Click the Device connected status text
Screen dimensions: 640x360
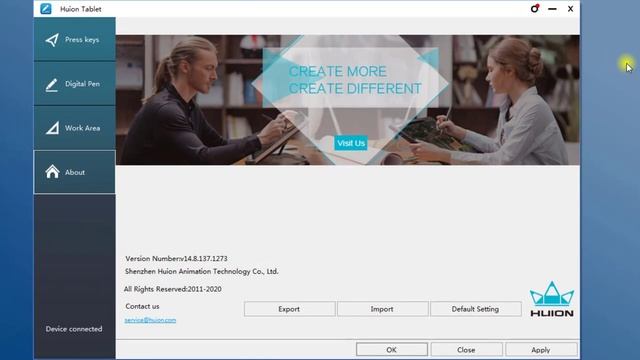pos(74,329)
